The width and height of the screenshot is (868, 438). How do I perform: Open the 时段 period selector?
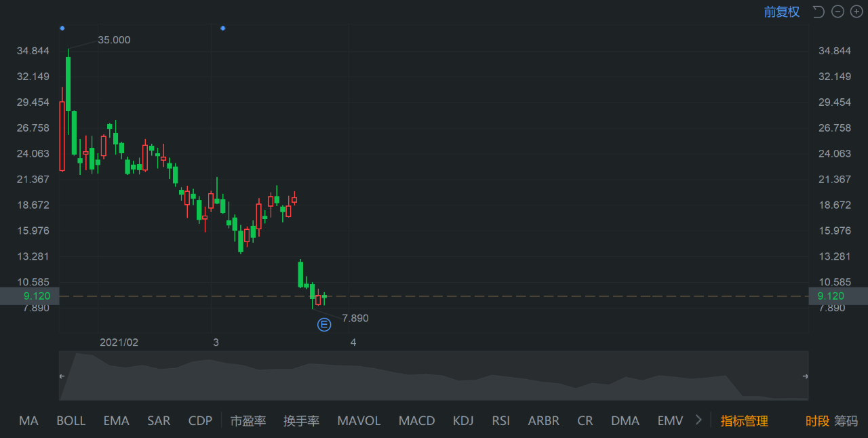click(x=817, y=421)
